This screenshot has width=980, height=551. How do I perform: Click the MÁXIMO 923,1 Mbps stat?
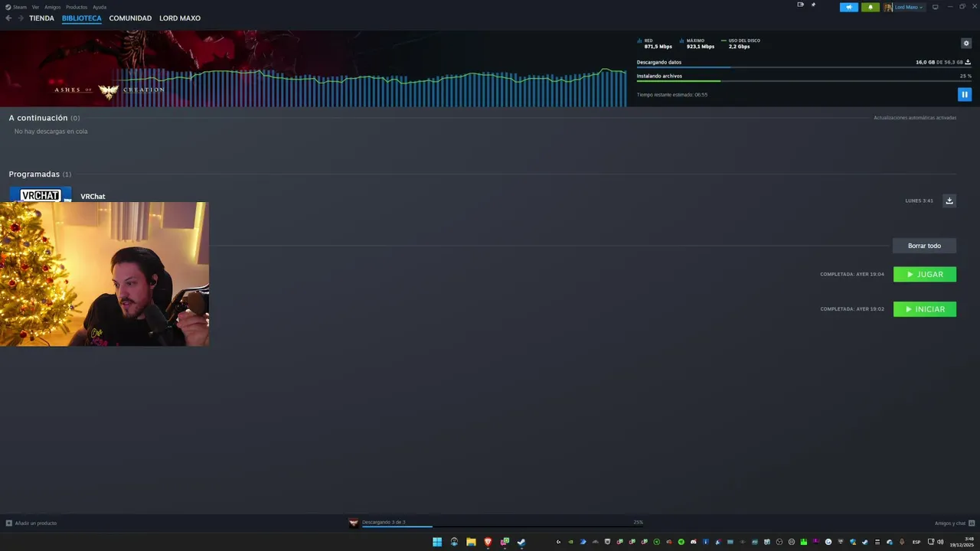pyautogui.click(x=697, y=44)
